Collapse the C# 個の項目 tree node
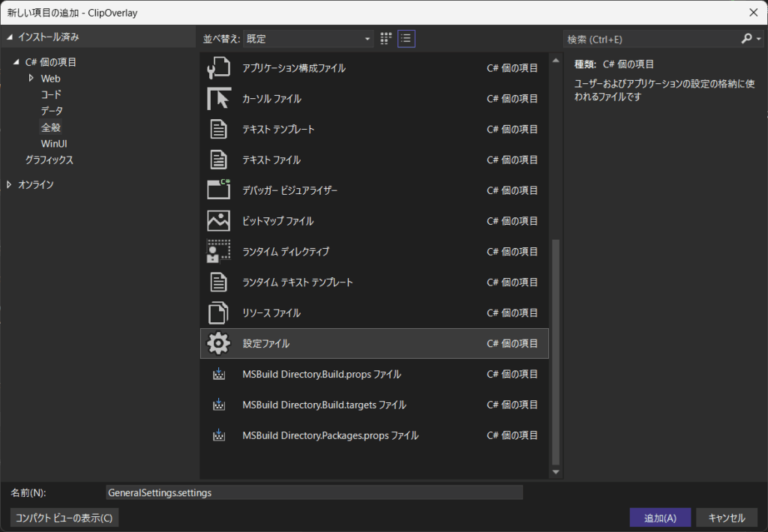 16,61
